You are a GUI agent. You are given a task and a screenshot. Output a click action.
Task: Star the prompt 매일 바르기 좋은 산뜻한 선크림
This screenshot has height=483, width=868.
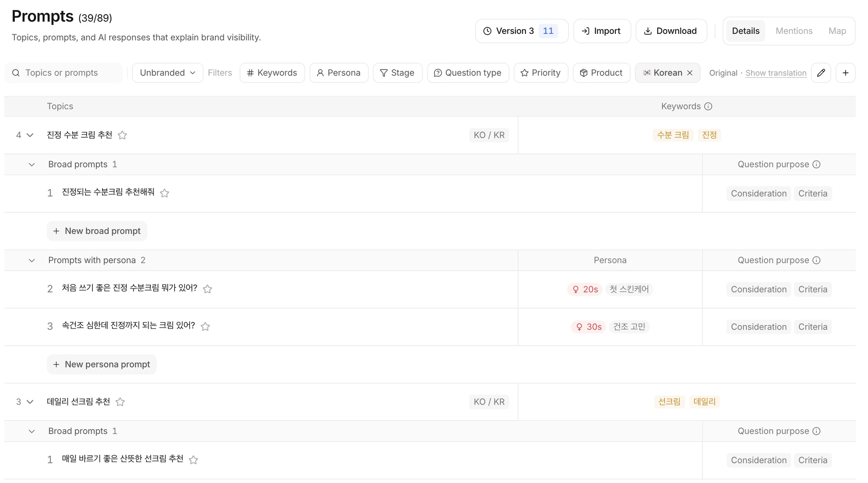click(194, 460)
